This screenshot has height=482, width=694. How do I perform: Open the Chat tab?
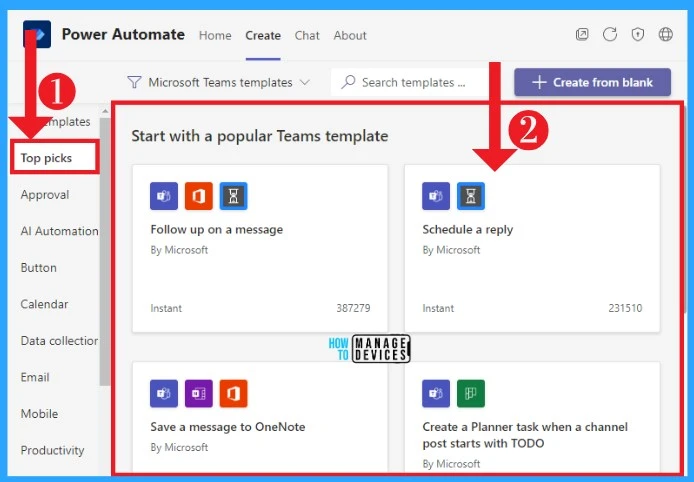click(x=307, y=35)
